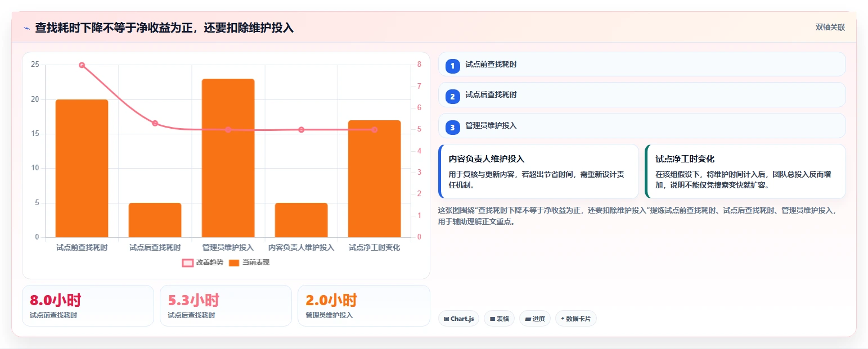Click the orange 当前表现 legend swatch
The width and height of the screenshot is (868, 349).
tap(235, 262)
